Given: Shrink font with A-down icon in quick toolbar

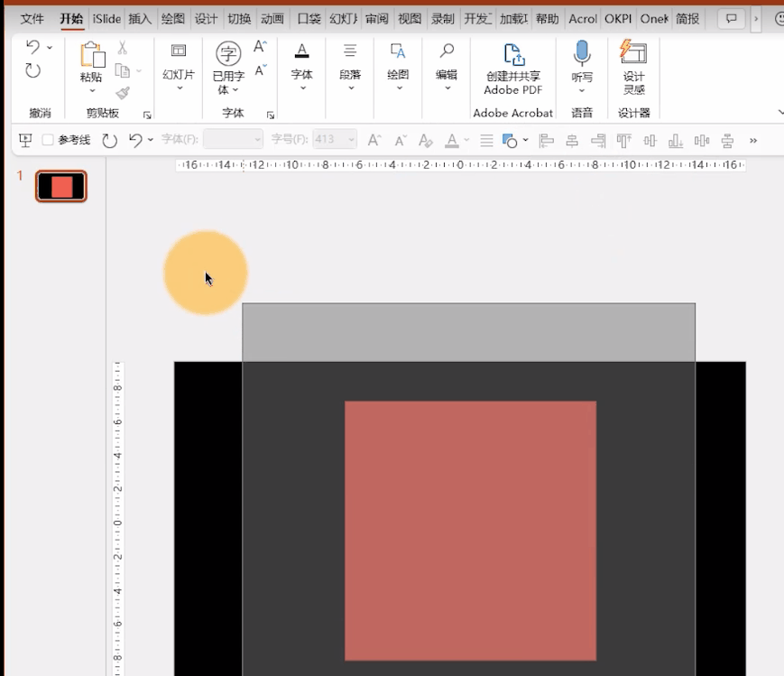Looking at the screenshot, I should coord(401,141).
